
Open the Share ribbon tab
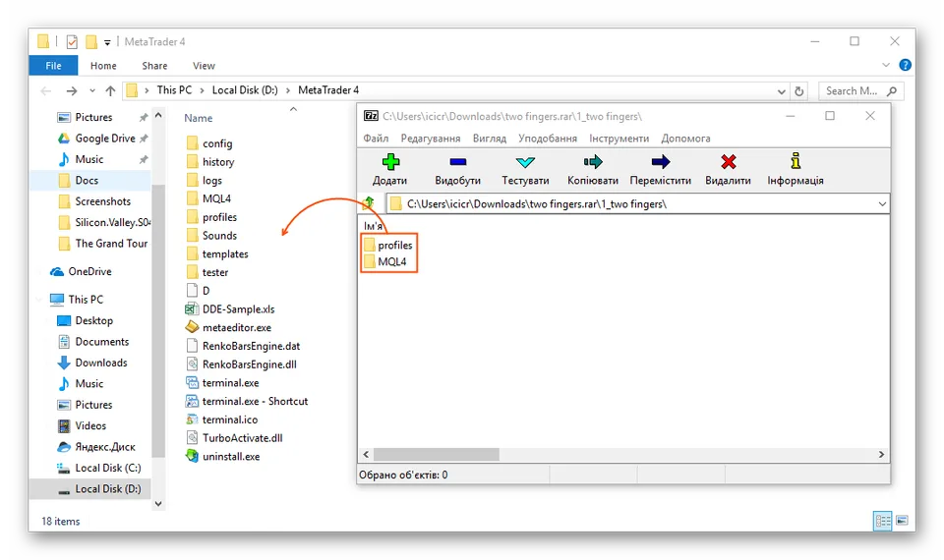154,66
